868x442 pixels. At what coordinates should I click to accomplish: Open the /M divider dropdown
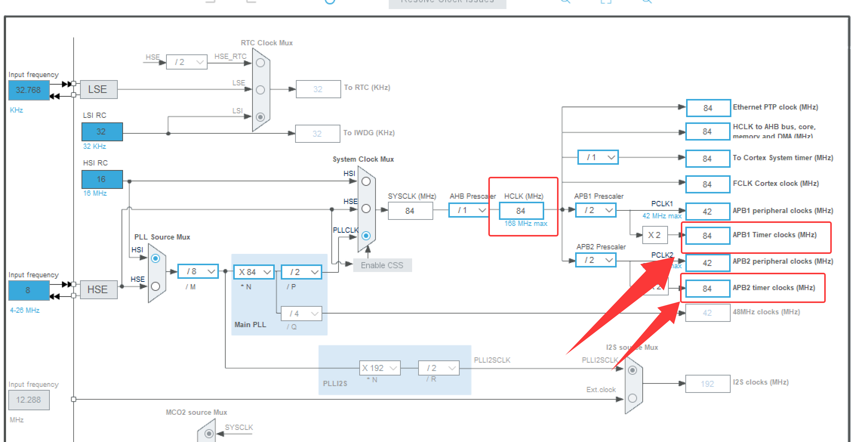198,271
